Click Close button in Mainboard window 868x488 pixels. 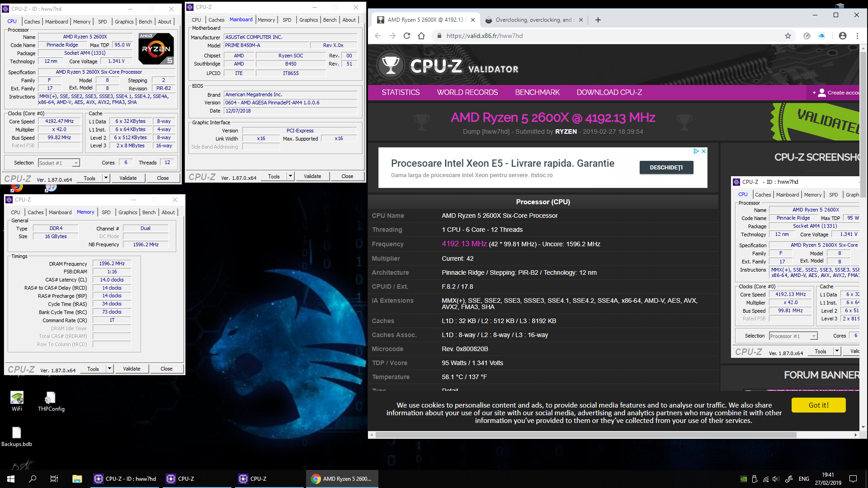click(347, 176)
